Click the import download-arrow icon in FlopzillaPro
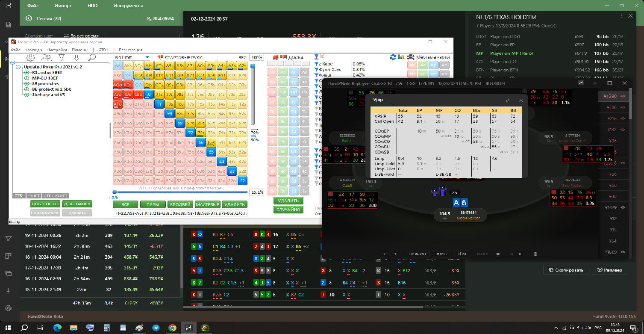644x334 pixels. click(77, 57)
